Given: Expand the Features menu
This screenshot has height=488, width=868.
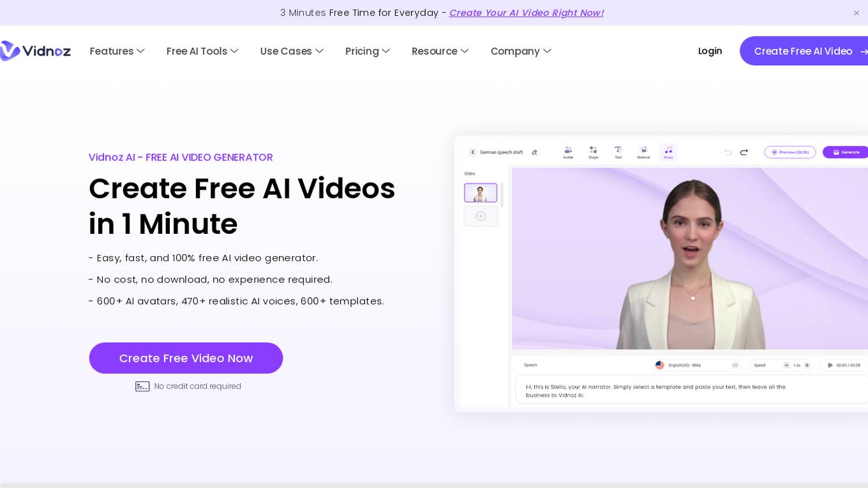Looking at the screenshot, I should coord(117,51).
